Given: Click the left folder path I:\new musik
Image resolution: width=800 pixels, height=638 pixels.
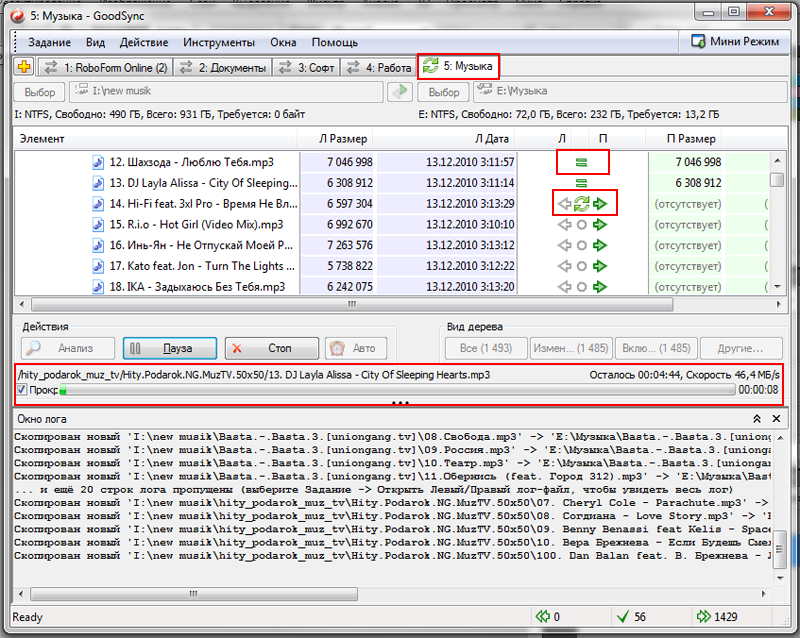Looking at the screenshot, I should [x=226, y=91].
